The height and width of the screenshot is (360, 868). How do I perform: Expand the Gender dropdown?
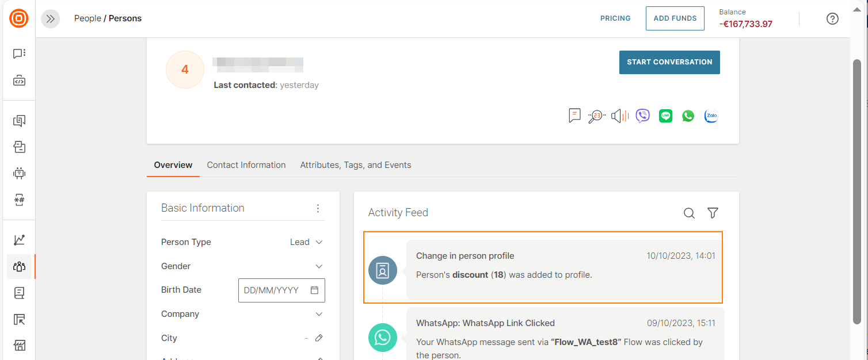tap(319, 266)
